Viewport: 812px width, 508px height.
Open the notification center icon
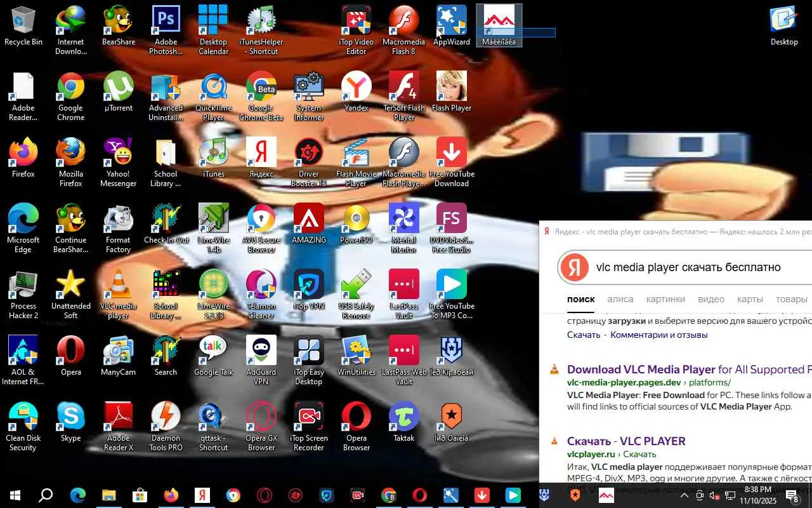point(792,495)
